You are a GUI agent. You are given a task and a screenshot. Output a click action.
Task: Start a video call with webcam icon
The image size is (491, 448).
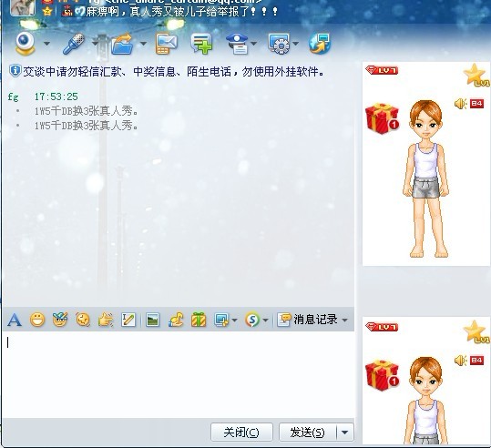tap(26, 44)
